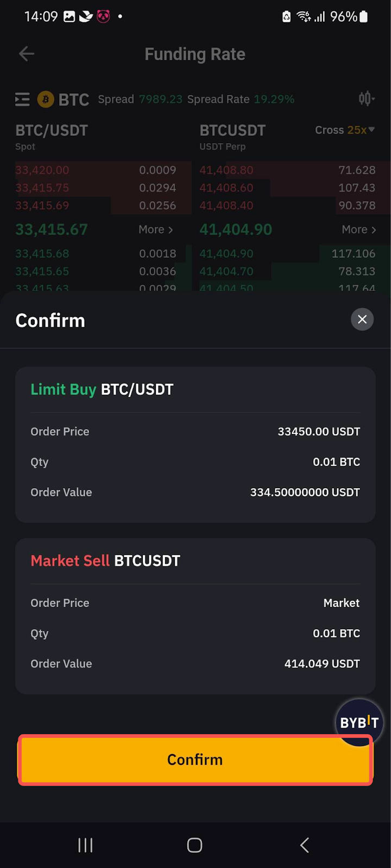This screenshot has height=868, width=391.
Task: Tap the floating Bybit logo badge
Action: [359, 722]
